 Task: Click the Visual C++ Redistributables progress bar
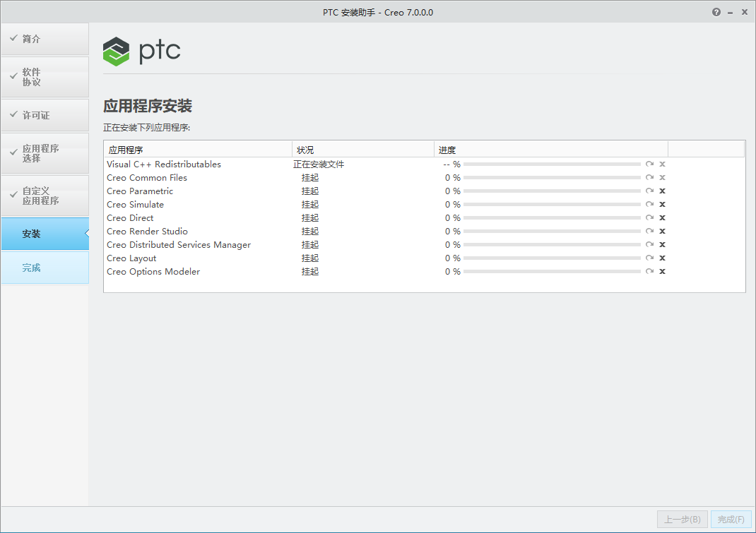(x=552, y=164)
